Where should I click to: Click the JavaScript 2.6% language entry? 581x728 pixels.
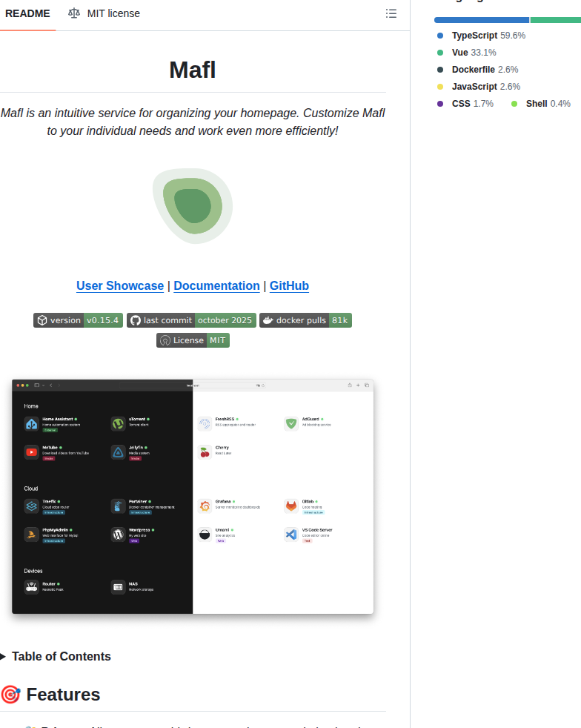click(479, 86)
